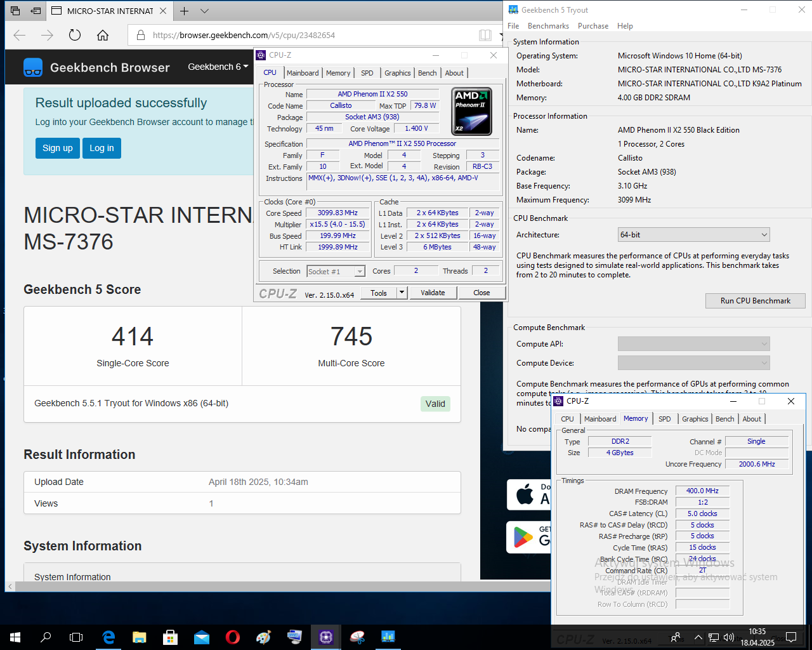Open the Socket #1 selection dropdown
This screenshot has width=812, height=650.
pos(336,271)
